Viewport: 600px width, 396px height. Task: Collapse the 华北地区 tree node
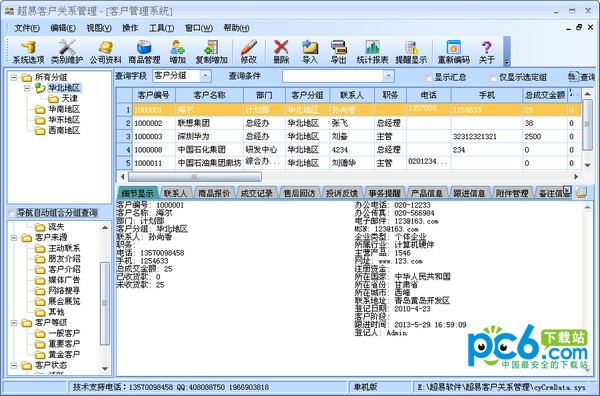tap(27, 88)
